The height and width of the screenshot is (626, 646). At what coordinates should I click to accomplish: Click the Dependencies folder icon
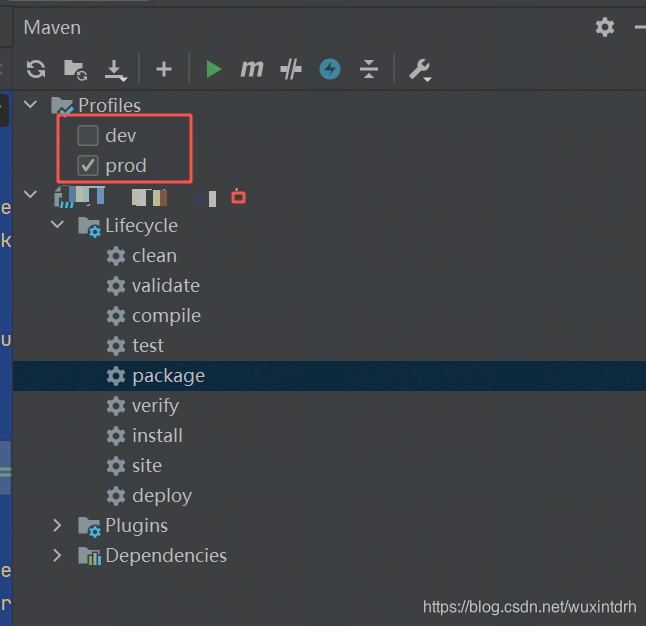pos(89,556)
